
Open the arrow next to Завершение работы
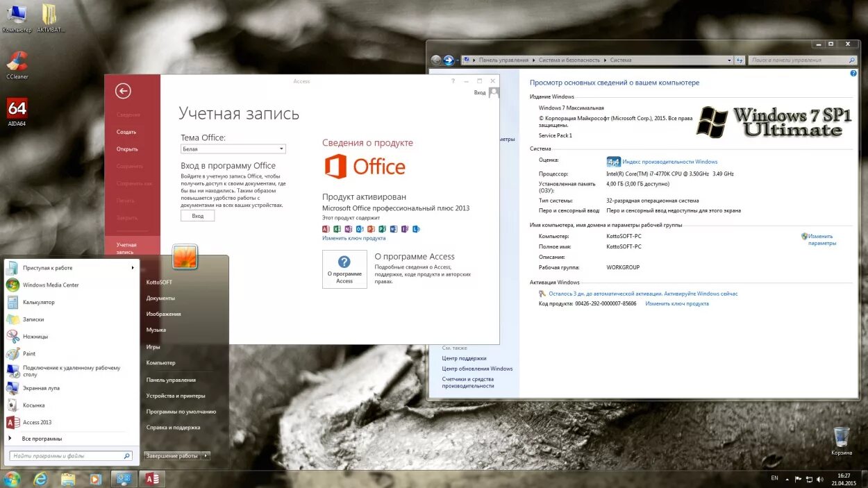pyautogui.click(x=206, y=455)
